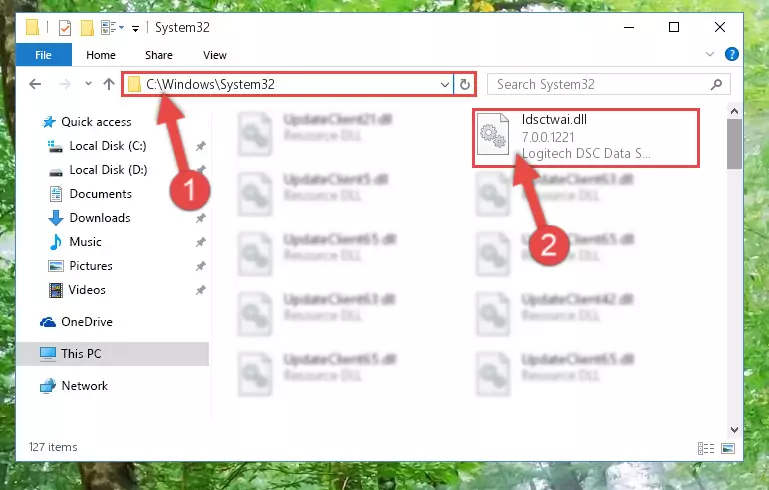Click the pin icon next to Local Disk (C:)
Screen dimensions: 769x490
[201, 146]
